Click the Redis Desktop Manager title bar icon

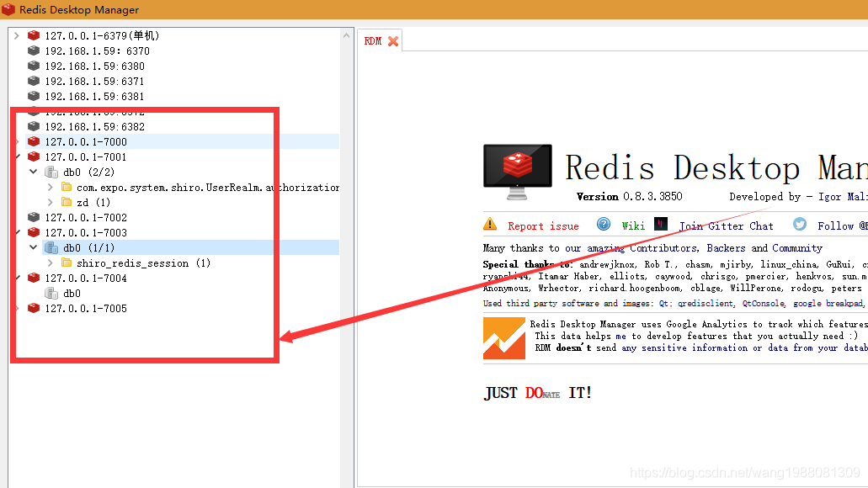pos(8,9)
